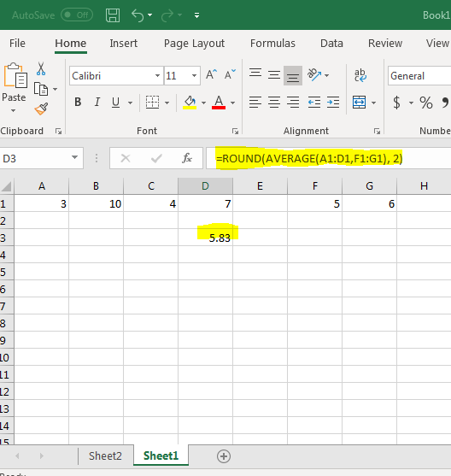Click the Borders icon
Image resolution: width=451 pixels, height=476 pixels.
click(152, 103)
